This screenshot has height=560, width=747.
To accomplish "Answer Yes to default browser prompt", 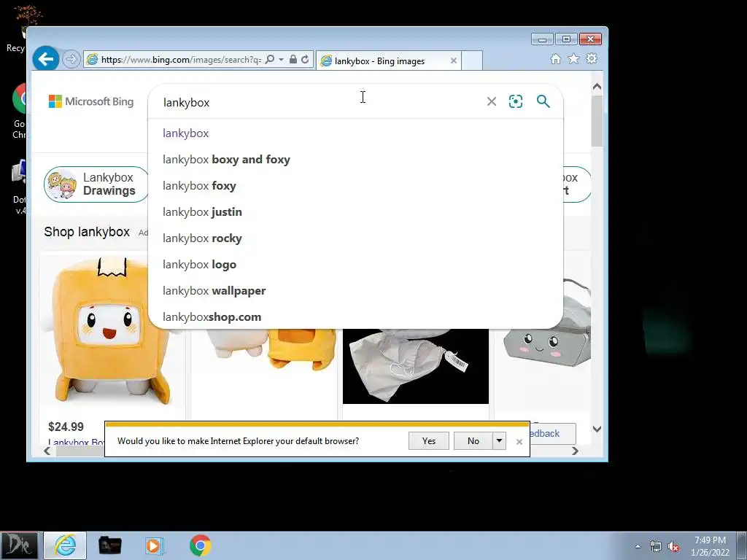I will 429,441.
